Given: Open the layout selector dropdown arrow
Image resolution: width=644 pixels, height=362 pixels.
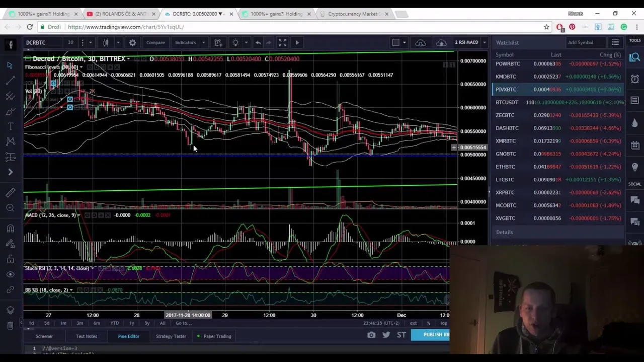Looking at the screenshot, I should tap(404, 43).
